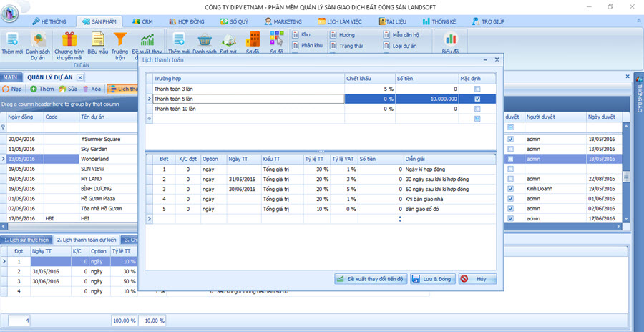
Task: Open the Ngày đăng column filter cell
Action: click(25, 127)
